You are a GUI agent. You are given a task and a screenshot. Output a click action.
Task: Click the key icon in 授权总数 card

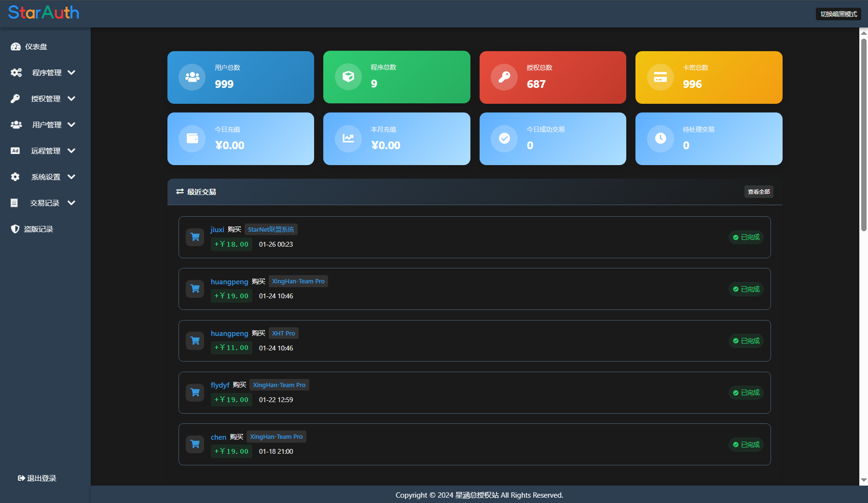(x=504, y=77)
